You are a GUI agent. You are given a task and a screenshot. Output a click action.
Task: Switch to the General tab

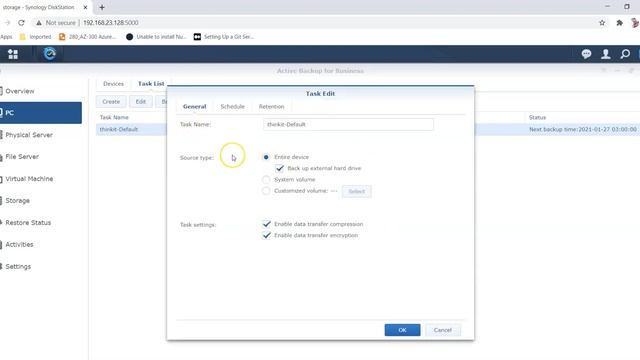(x=195, y=107)
